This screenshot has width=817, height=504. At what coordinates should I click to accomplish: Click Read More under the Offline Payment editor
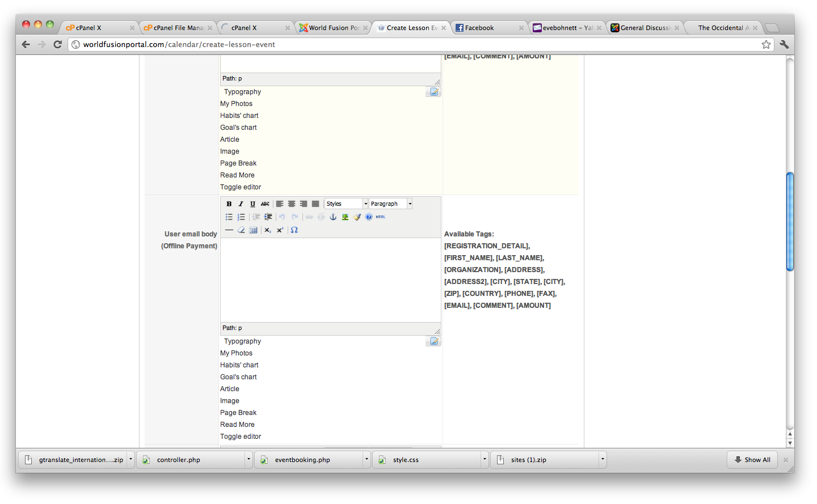tap(237, 425)
